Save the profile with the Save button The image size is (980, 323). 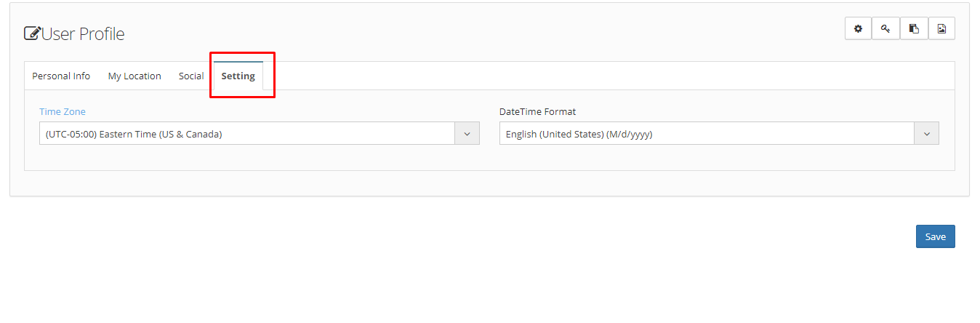pyautogui.click(x=935, y=236)
